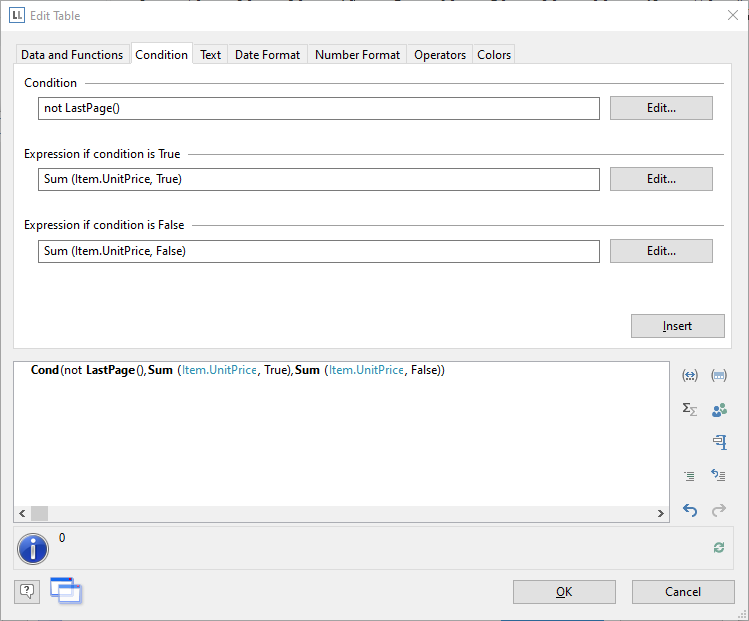Select the Colors tab
The height and width of the screenshot is (621, 749).
[x=494, y=55]
